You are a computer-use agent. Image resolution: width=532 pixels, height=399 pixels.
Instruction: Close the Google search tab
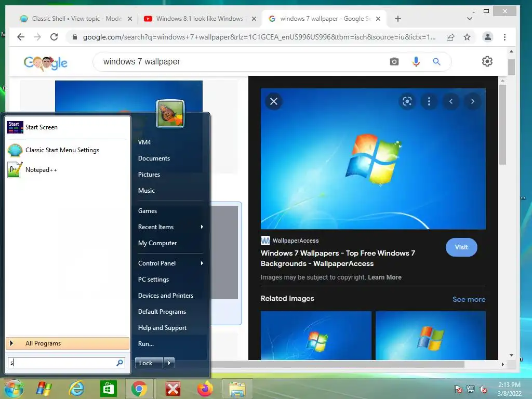[378, 19]
